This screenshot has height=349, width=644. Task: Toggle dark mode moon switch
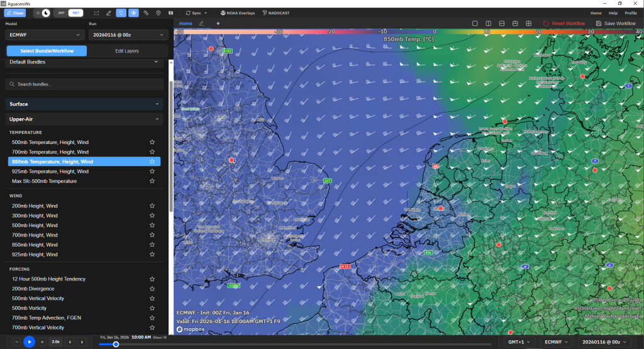pyautogui.click(x=46, y=13)
